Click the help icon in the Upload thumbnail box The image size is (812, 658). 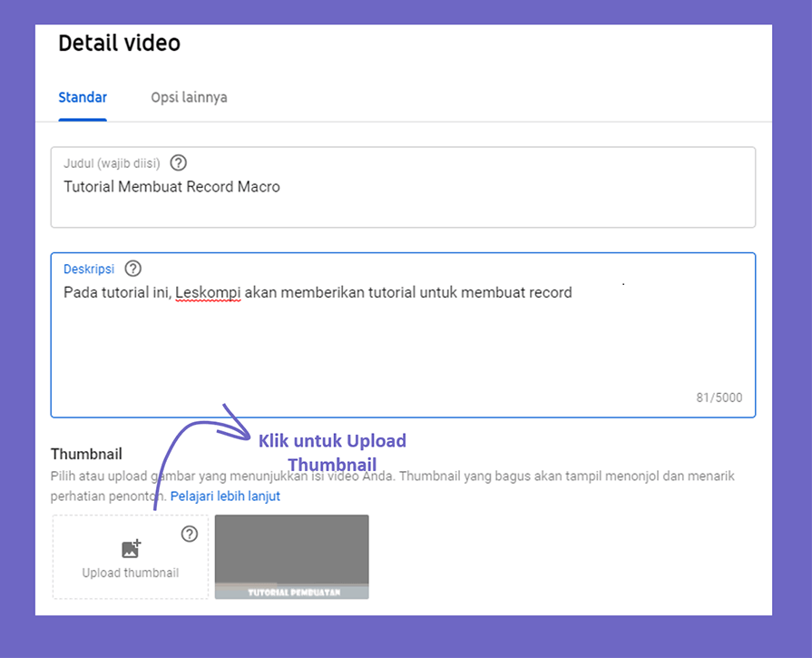point(190,534)
